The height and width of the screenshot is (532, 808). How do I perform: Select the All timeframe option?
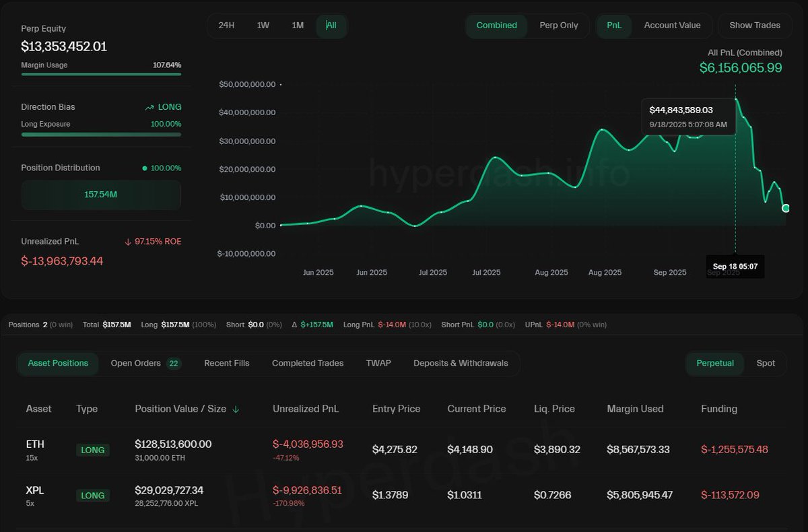click(x=331, y=25)
